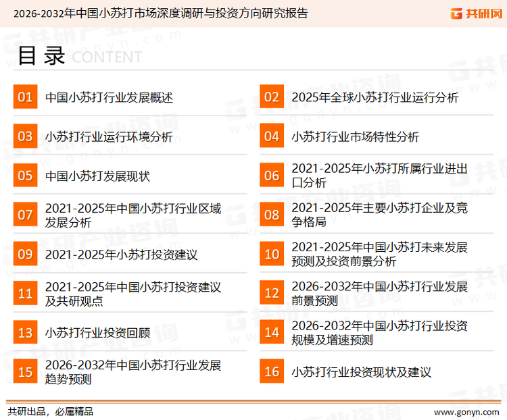Click the 共研网 logo in the header
The image size is (507, 420).
477,14
